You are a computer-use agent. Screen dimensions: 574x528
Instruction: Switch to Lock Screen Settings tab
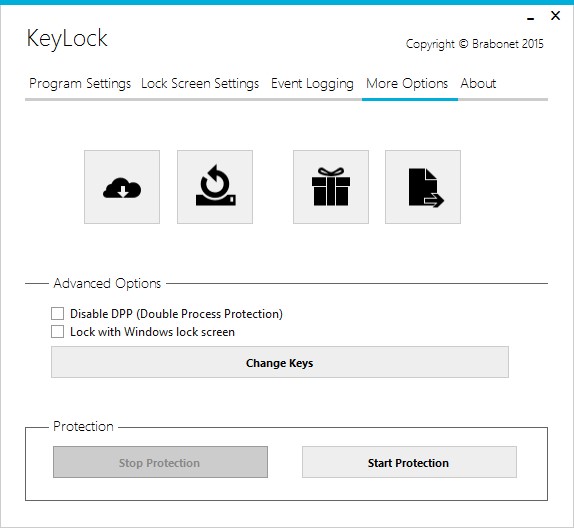(200, 84)
